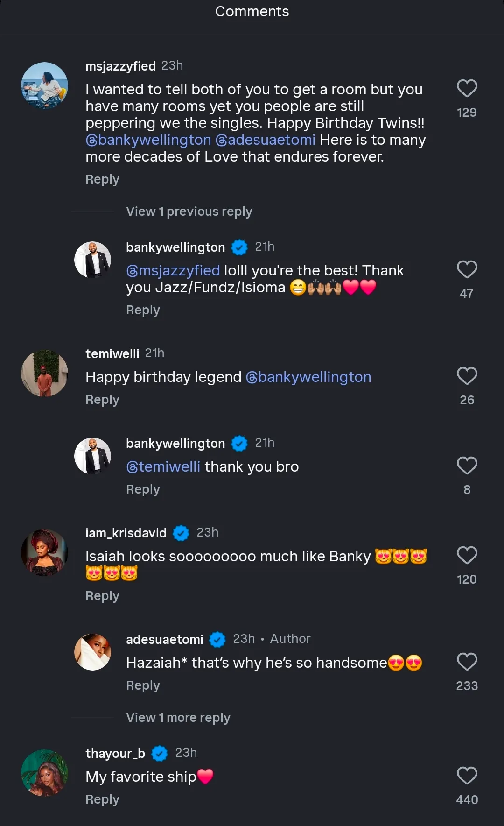The height and width of the screenshot is (826, 504).
Task: Expand 'View 1 more reply'
Action: pos(178,718)
